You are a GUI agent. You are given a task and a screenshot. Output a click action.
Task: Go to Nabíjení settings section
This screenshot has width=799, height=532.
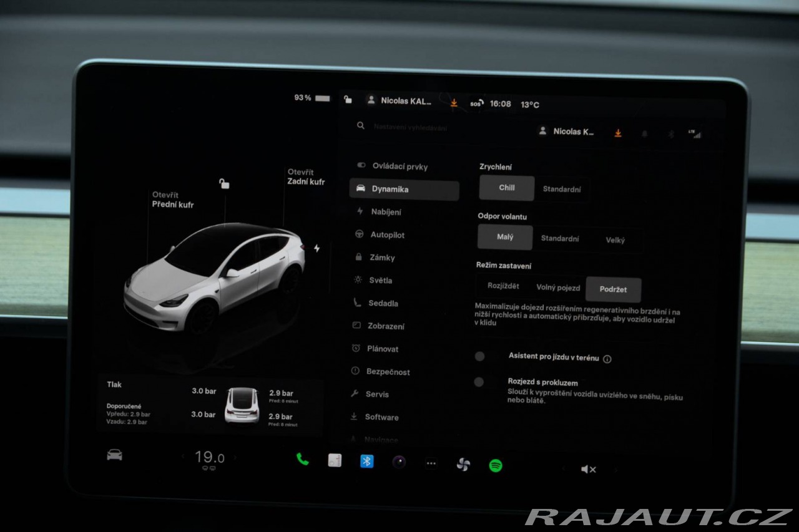click(x=386, y=212)
